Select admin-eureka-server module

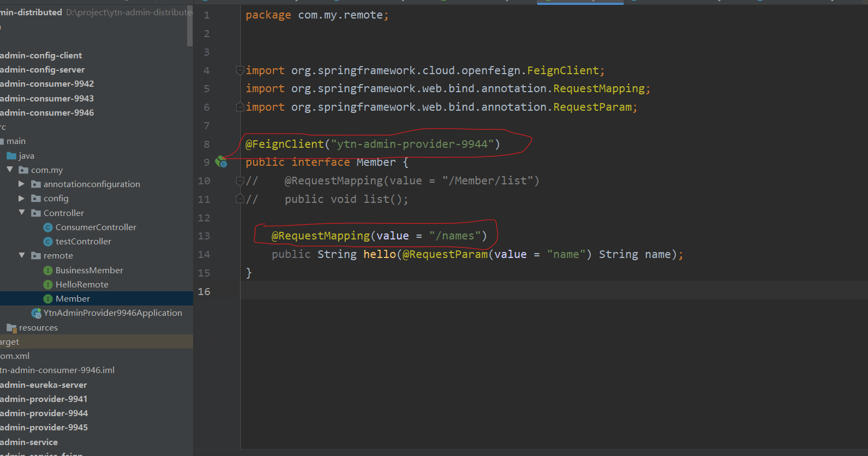(44, 385)
